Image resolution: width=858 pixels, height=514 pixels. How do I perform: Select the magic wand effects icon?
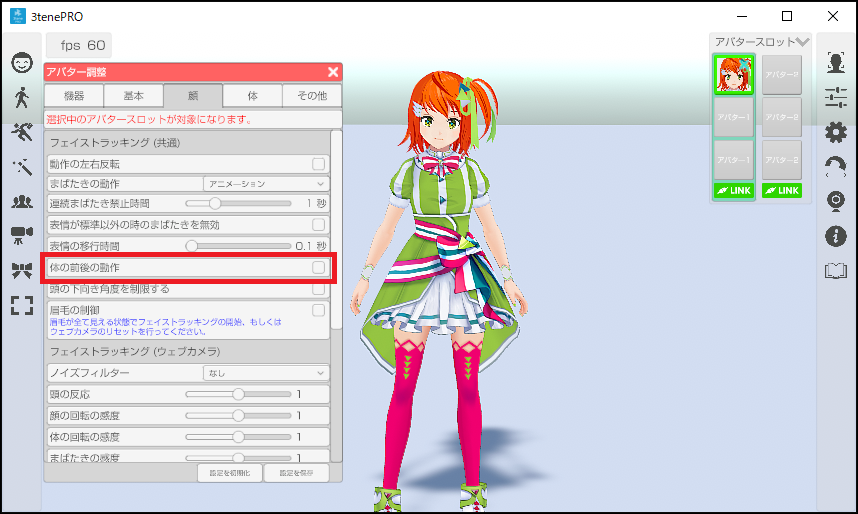pos(22,166)
